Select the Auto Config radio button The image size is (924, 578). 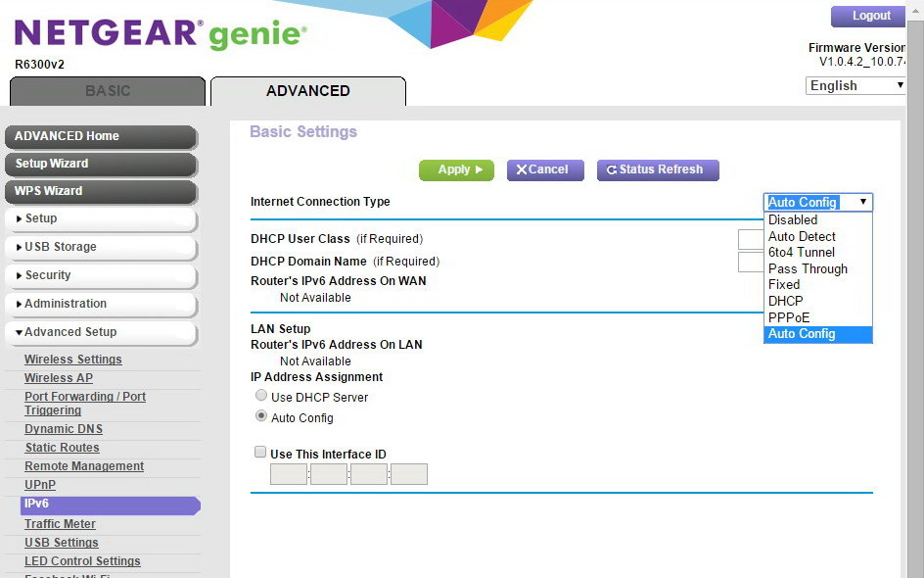click(261, 415)
